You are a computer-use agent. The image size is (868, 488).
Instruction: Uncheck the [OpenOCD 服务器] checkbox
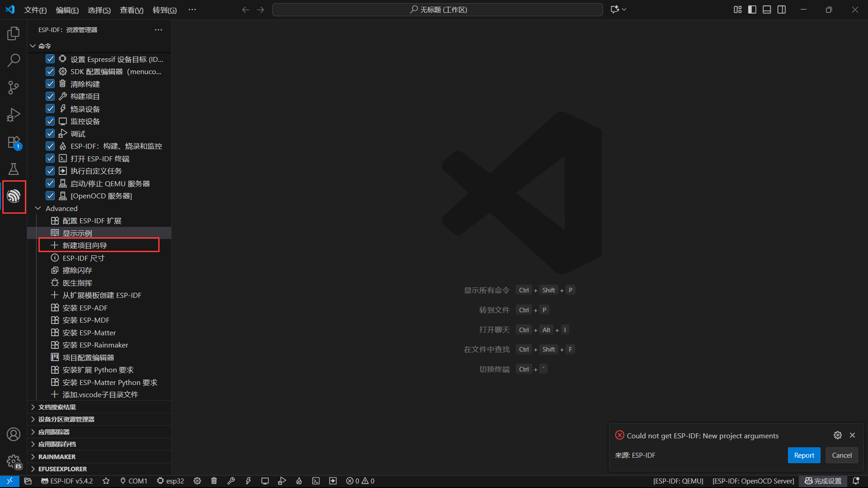pos(50,196)
